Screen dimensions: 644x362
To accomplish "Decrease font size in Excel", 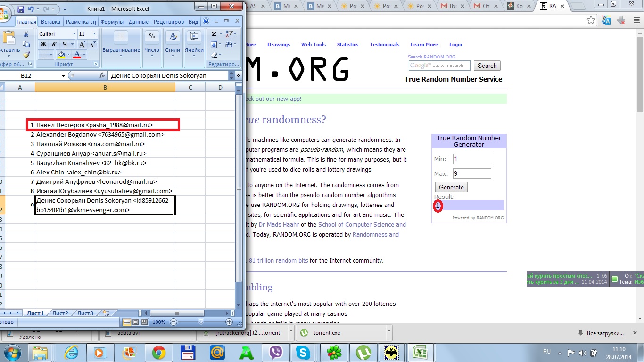I will pos(92,44).
